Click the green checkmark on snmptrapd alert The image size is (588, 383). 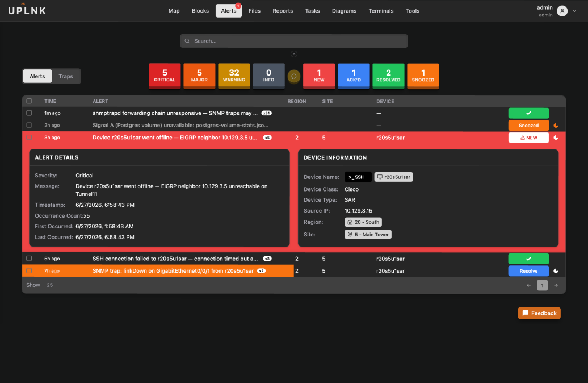pyautogui.click(x=528, y=113)
